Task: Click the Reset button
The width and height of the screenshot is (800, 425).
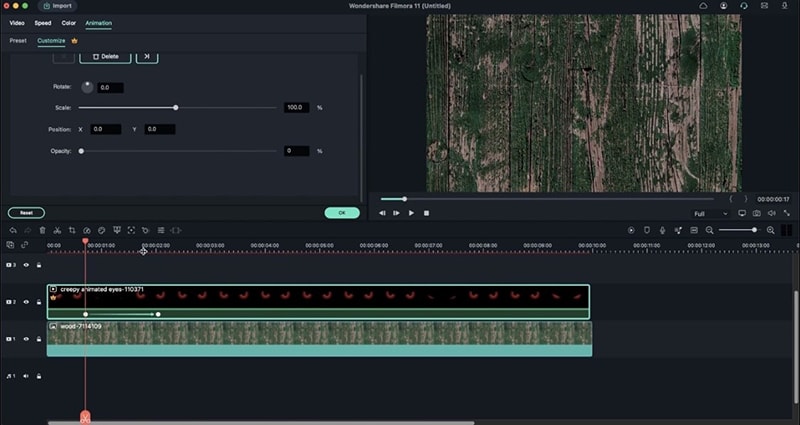Action: tap(26, 213)
